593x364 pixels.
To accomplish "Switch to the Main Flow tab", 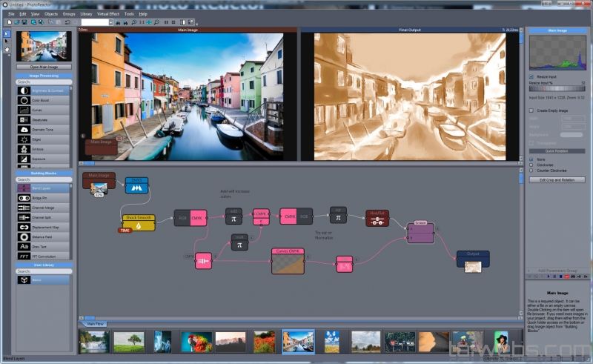I will [95, 324].
